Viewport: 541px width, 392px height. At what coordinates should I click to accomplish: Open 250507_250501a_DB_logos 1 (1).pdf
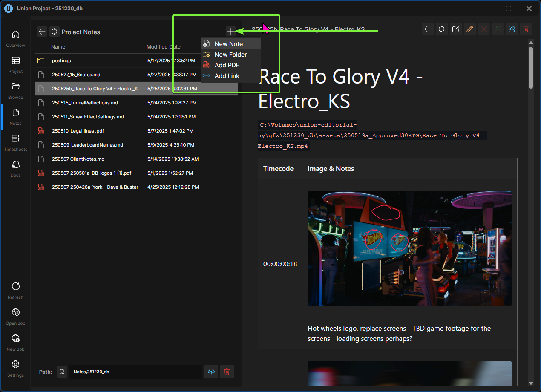[136, 173]
